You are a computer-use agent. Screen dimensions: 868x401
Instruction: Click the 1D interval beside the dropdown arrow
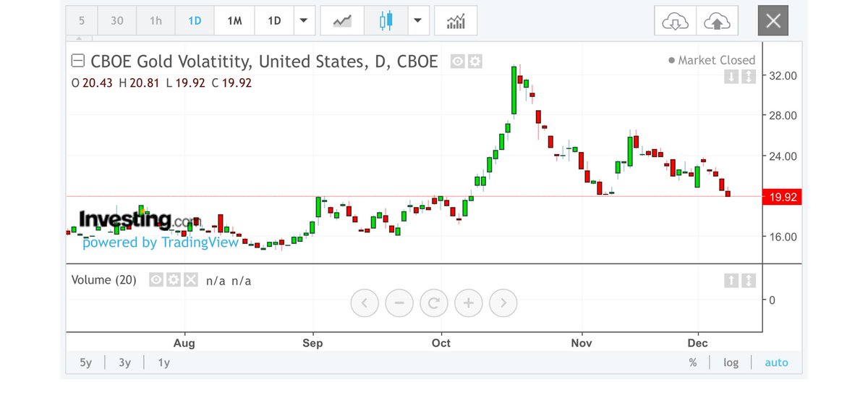pos(274,21)
